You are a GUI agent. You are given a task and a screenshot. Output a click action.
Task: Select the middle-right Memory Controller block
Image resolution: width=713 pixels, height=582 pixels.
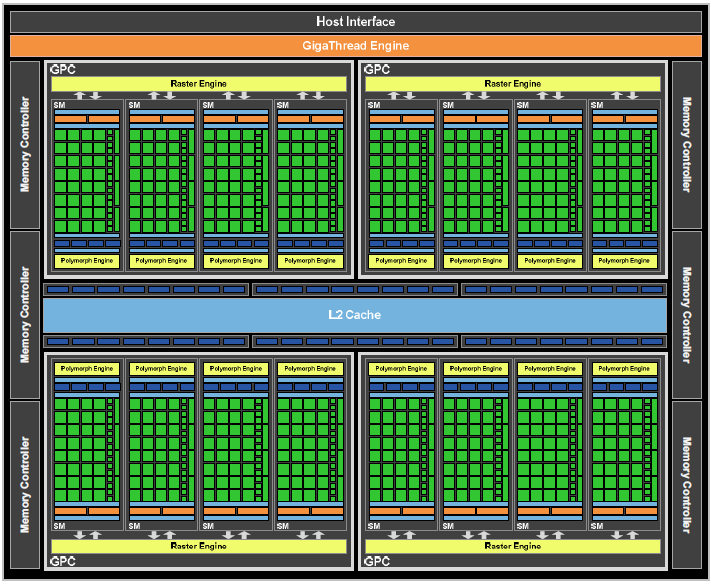tap(686, 315)
